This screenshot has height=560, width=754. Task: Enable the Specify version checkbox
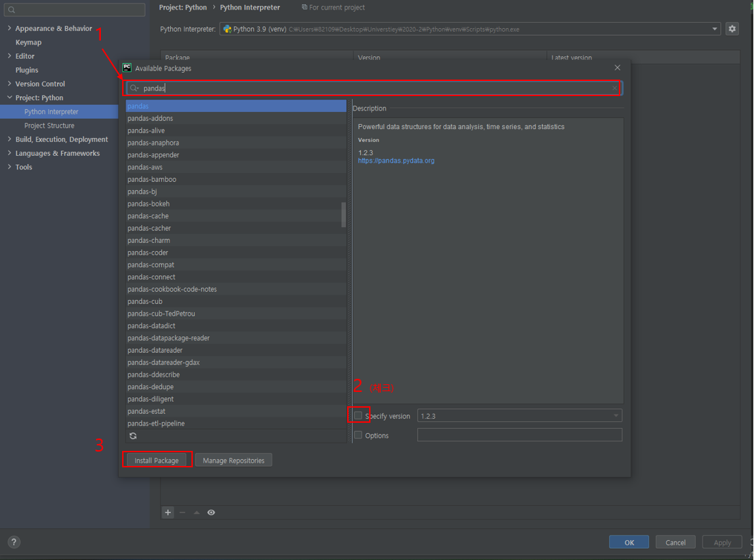coord(358,416)
